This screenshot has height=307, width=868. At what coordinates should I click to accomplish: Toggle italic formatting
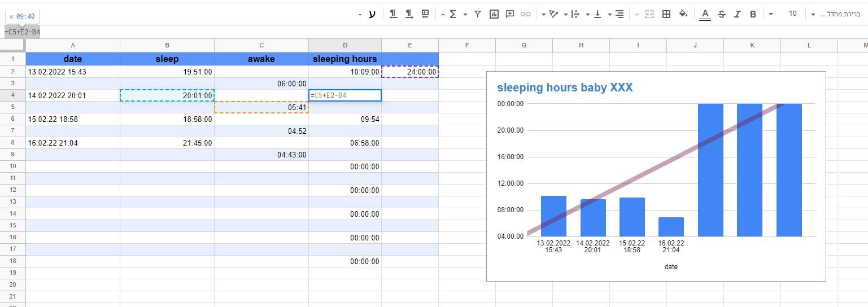pos(737,14)
